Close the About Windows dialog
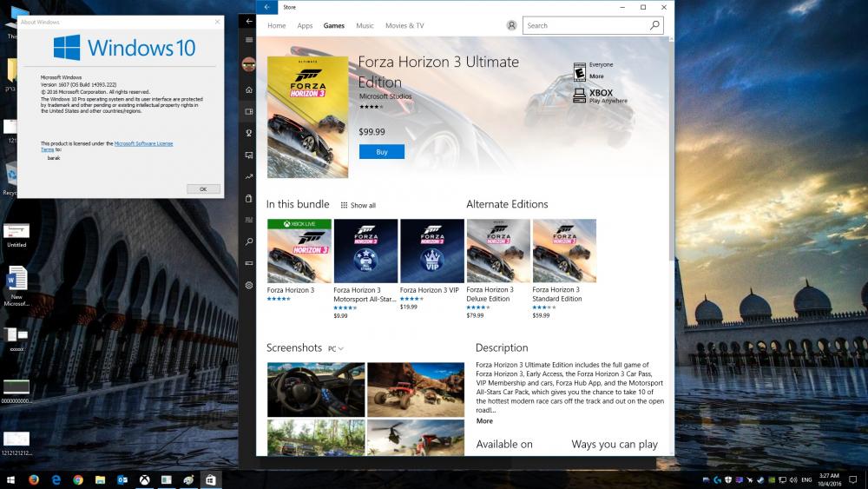Screen dimensions: 868x489 217,22
